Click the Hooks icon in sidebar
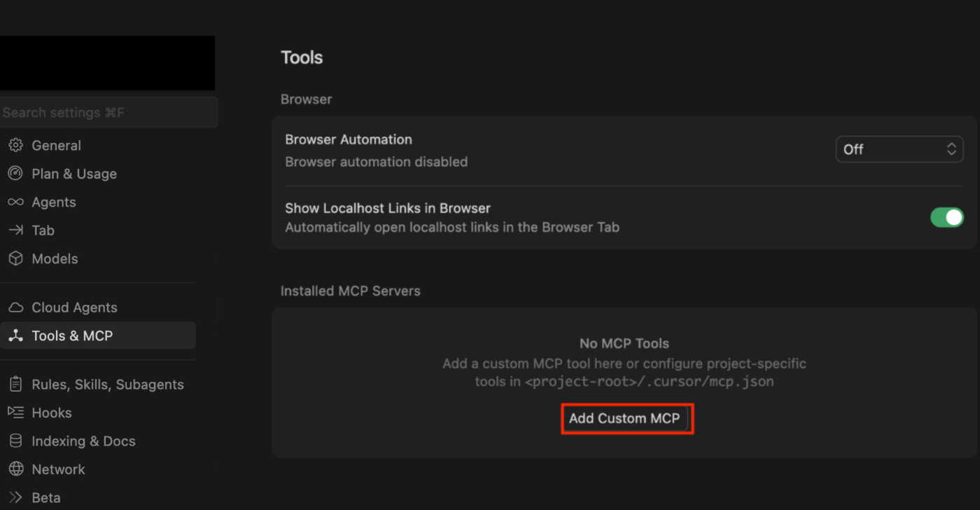The width and height of the screenshot is (980, 510). tap(15, 413)
